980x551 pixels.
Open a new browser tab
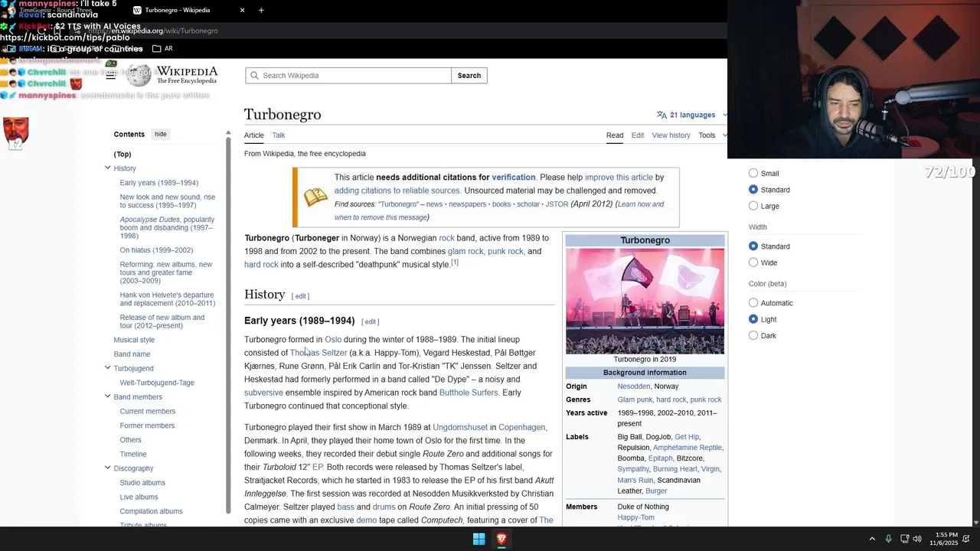click(x=261, y=10)
